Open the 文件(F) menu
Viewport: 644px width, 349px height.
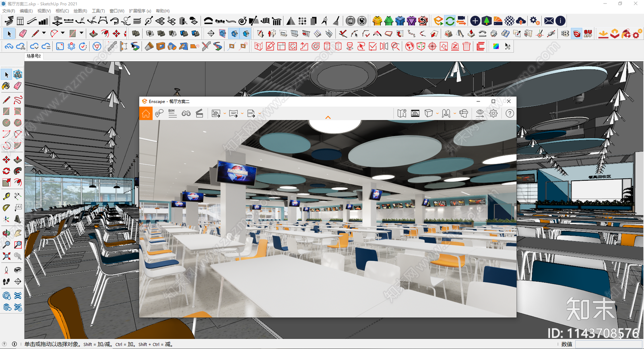(8, 11)
